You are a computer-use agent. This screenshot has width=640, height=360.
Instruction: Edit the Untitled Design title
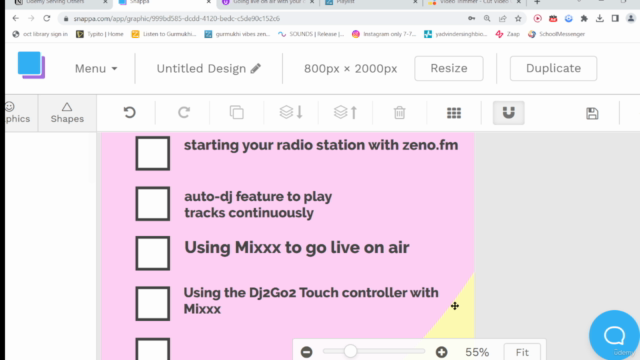tap(201, 69)
